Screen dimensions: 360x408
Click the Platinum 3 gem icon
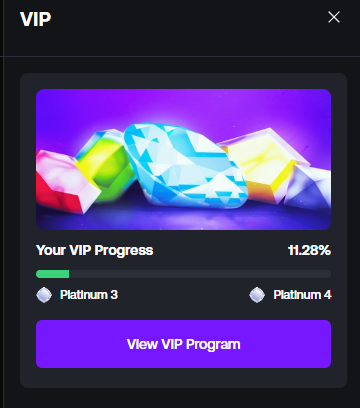tap(44, 295)
